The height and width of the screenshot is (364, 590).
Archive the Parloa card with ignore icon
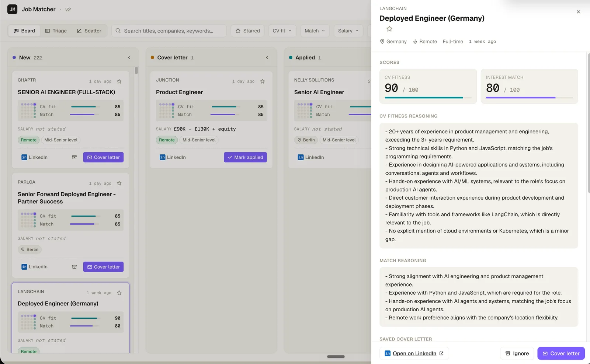coord(74,267)
